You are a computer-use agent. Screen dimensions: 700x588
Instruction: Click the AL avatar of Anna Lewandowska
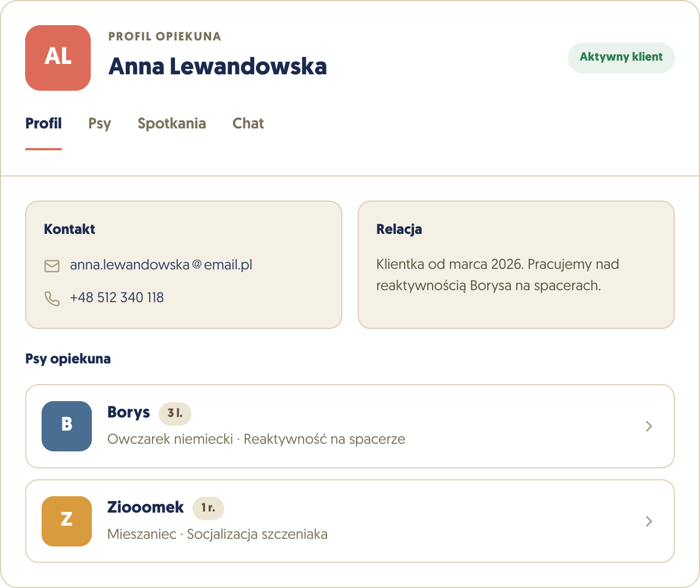[58, 58]
